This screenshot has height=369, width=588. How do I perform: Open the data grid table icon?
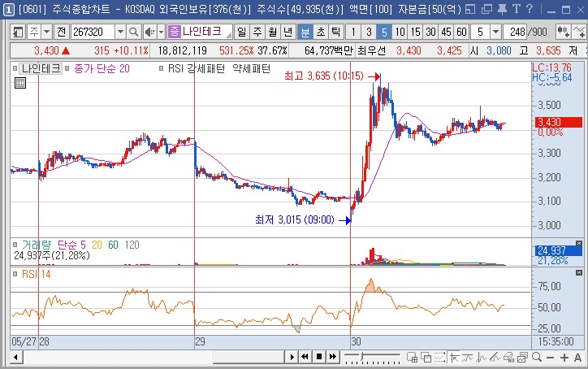tap(19, 83)
